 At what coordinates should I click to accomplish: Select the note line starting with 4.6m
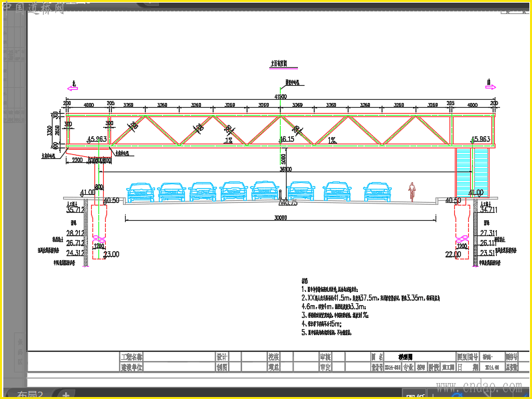pyautogui.click(x=334, y=307)
